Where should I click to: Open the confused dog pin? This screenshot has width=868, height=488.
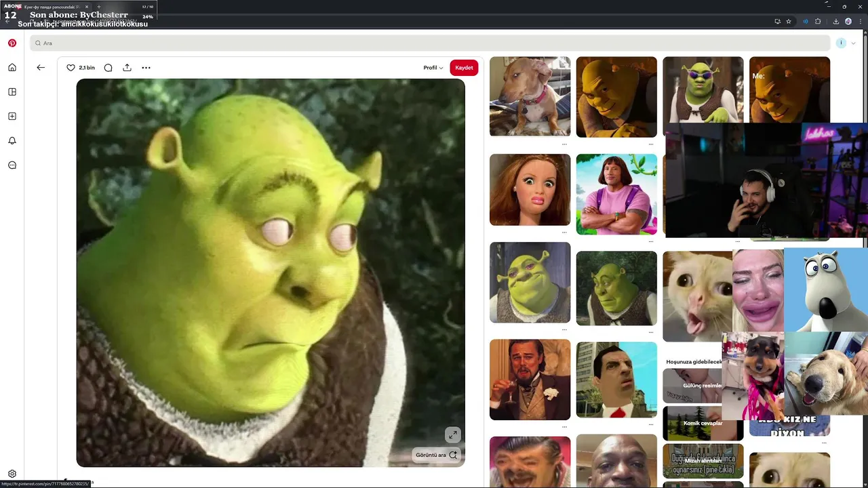530,96
